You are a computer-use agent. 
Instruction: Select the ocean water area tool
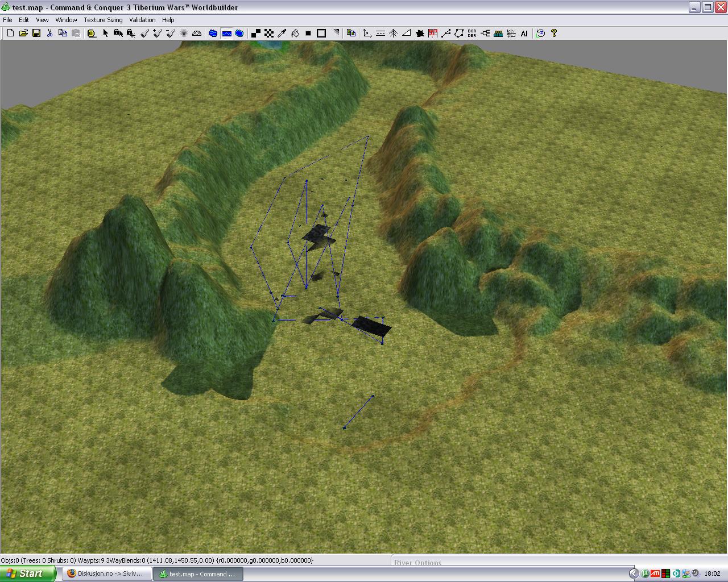point(239,34)
